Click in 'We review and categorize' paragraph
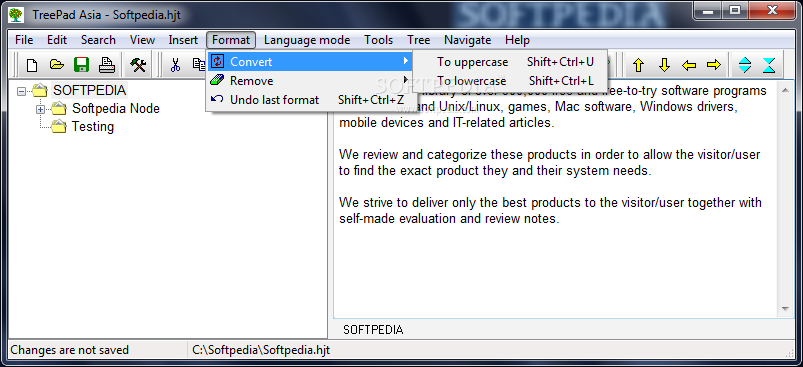Image resolution: width=803 pixels, height=367 pixels. click(550, 162)
